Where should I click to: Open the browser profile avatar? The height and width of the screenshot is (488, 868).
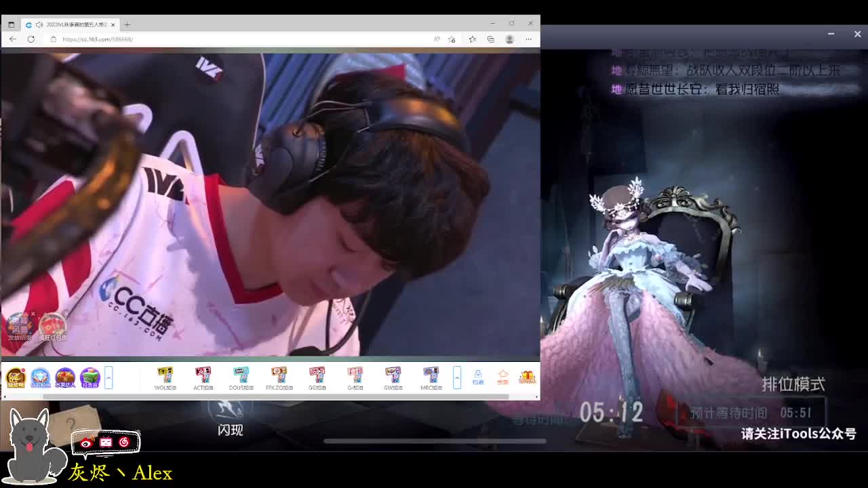coord(509,39)
